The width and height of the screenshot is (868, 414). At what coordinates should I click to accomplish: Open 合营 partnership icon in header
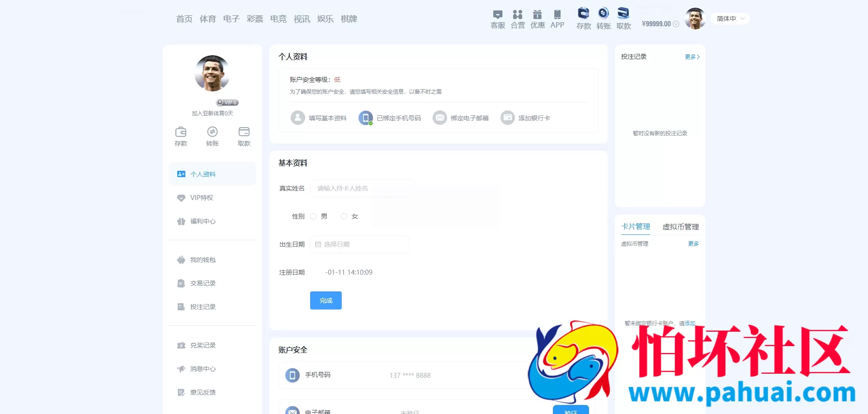click(x=518, y=15)
